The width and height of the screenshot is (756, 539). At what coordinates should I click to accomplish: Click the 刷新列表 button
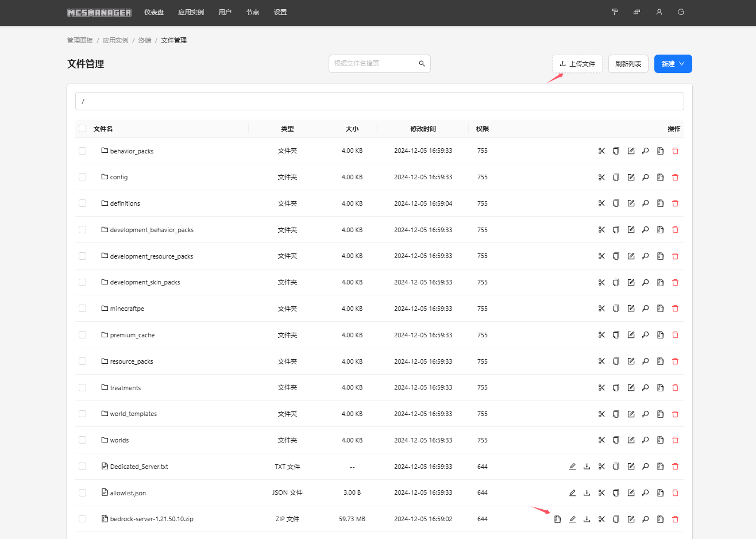(628, 64)
